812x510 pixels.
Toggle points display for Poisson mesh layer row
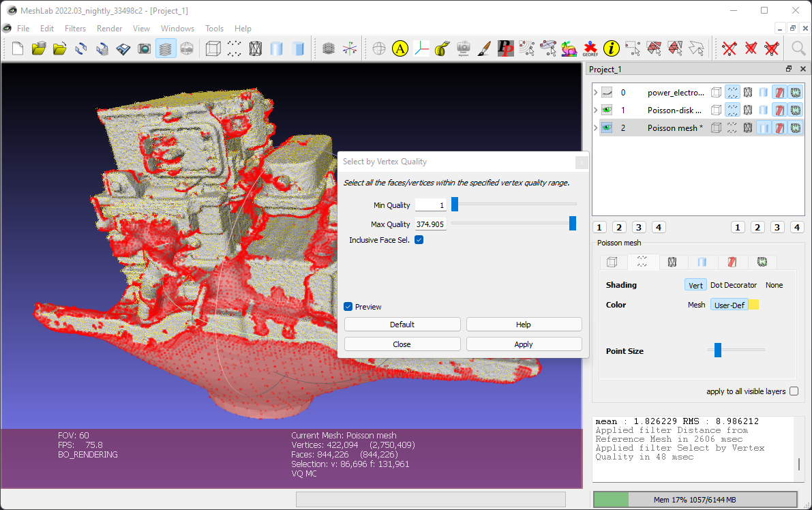coord(732,128)
